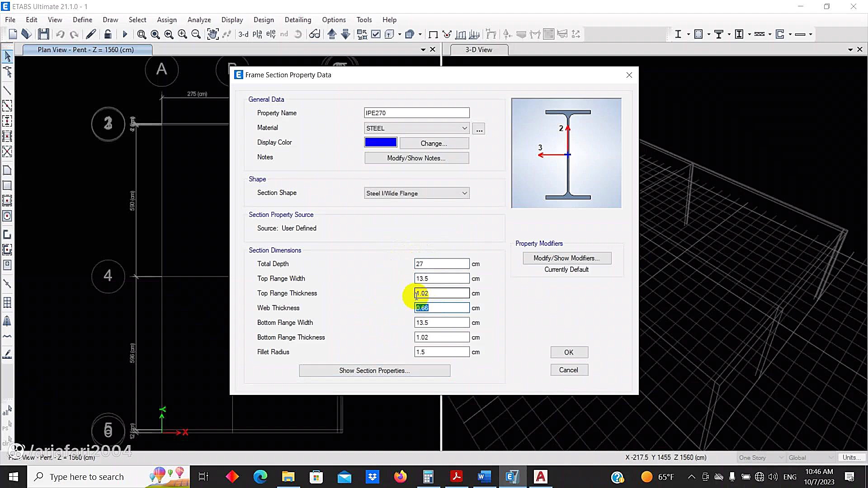Click the Total Depth input field
The height and width of the screenshot is (488, 868).
[442, 264]
